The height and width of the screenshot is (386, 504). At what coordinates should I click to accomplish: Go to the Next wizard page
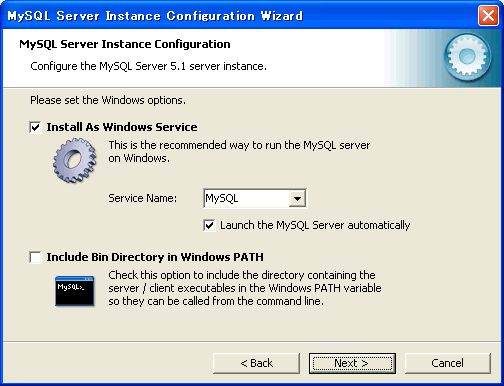coord(352,363)
